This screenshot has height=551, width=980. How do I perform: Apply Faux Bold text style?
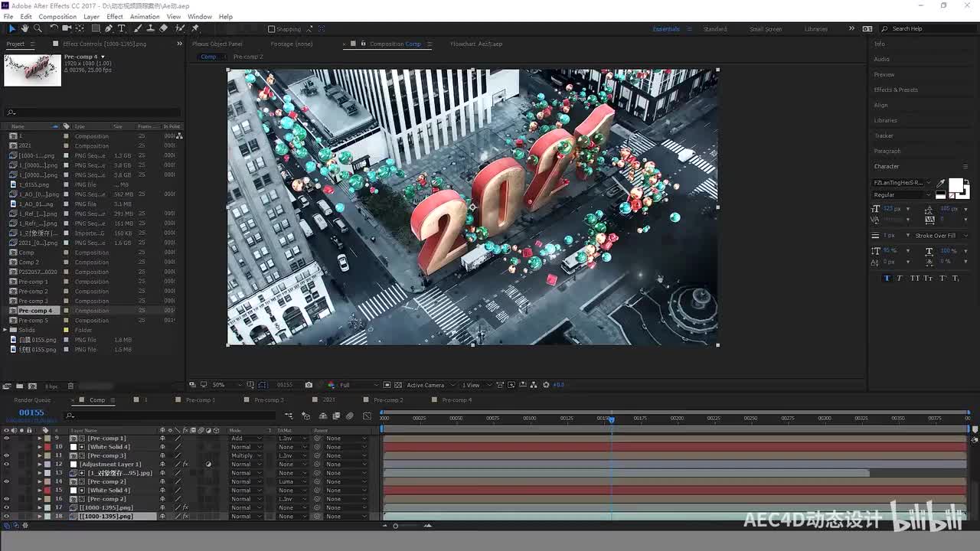pos(887,278)
